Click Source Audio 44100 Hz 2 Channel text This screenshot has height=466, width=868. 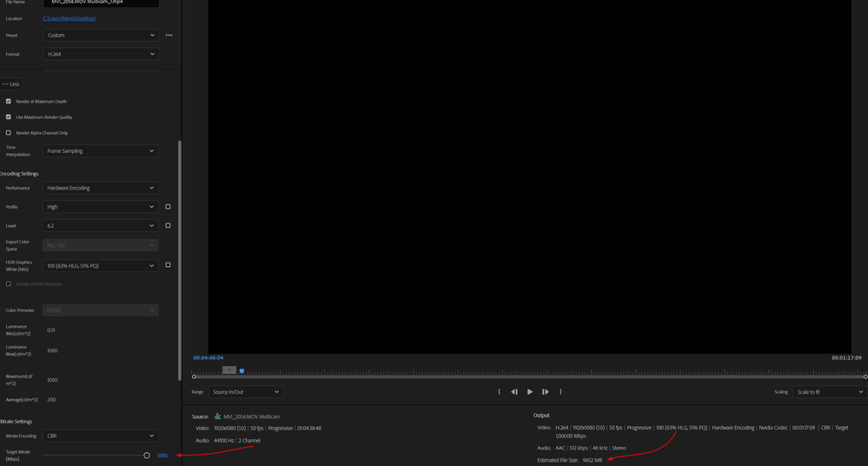pyautogui.click(x=228, y=441)
